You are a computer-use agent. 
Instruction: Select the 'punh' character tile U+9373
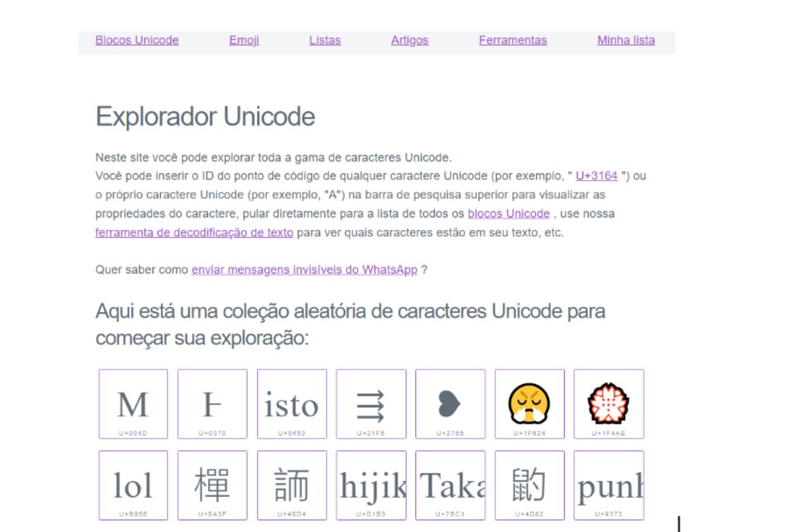click(x=608, y=484)
